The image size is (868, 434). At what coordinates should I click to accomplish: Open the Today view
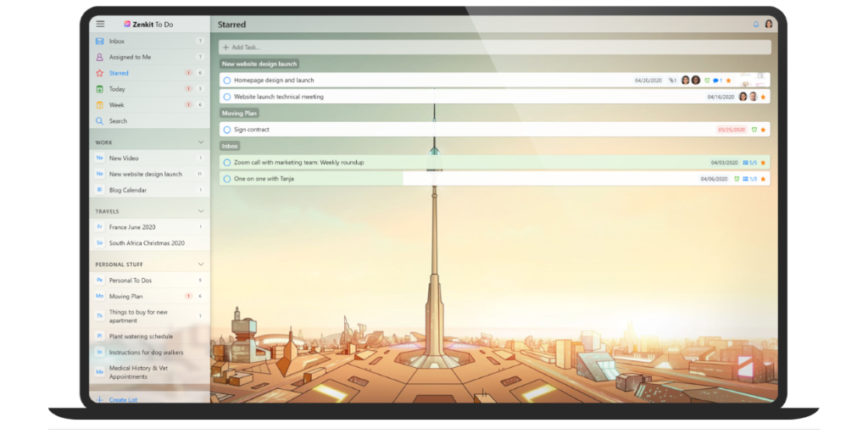[x=149, y=89]
